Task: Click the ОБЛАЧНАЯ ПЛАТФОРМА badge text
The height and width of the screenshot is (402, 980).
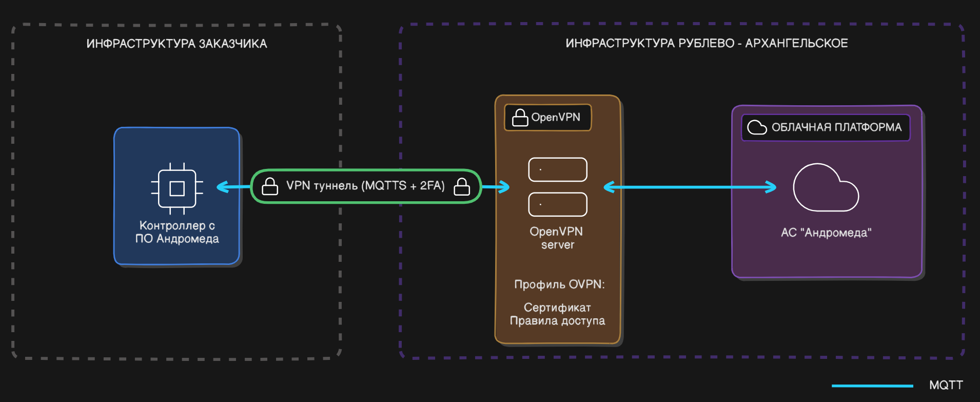Action: [836, 127]
